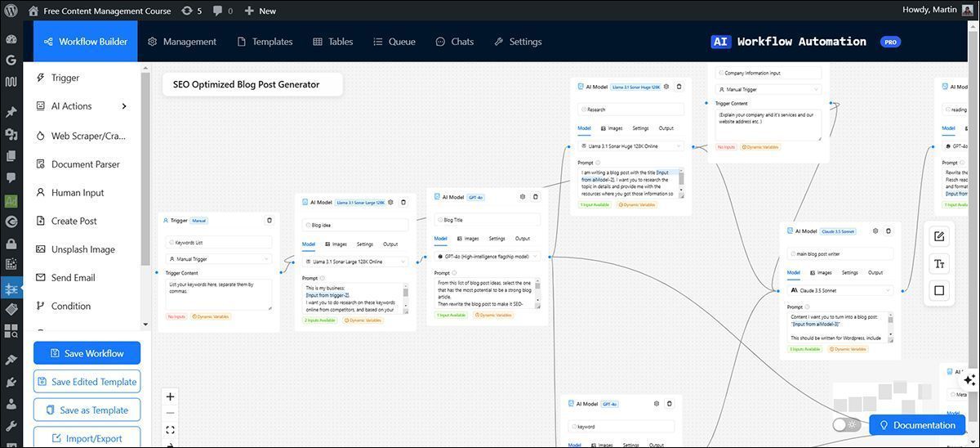
Task: Go to the Tables tab
Action: [x=333, y=42]
